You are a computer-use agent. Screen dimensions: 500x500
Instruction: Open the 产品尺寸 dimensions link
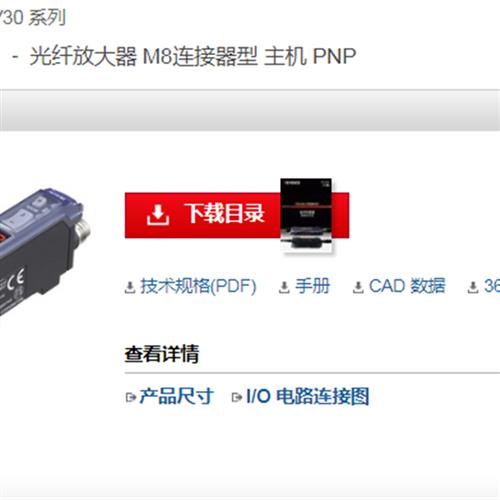click(176, 396)
